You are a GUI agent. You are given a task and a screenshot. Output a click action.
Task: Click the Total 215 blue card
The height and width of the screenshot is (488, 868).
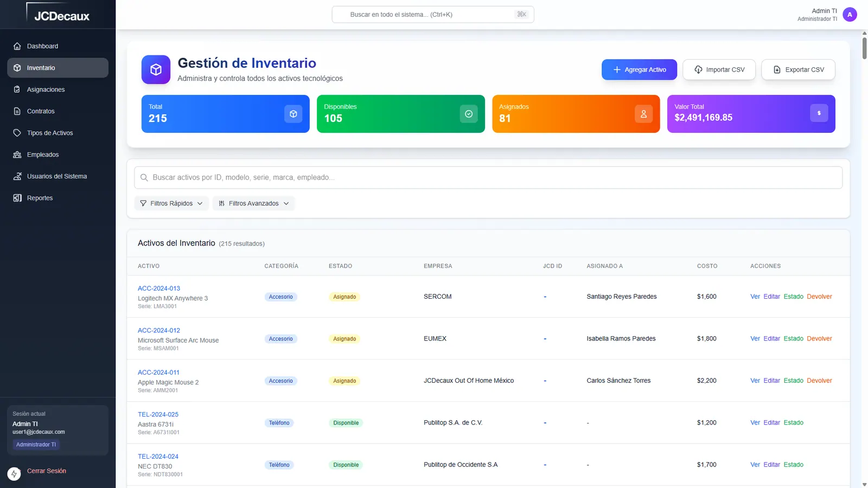click(226, 114)
